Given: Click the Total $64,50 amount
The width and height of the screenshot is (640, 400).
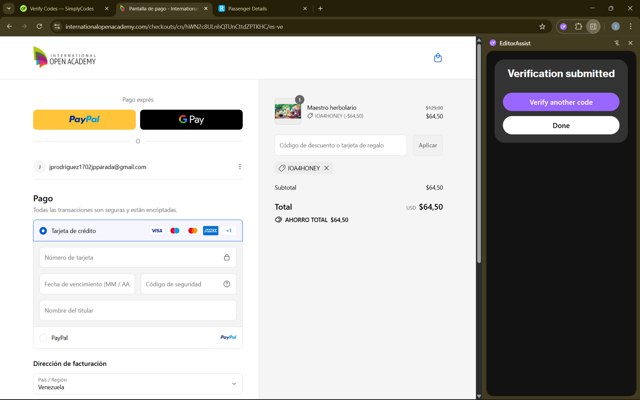Looking at the screenshot, I should 431,207.
